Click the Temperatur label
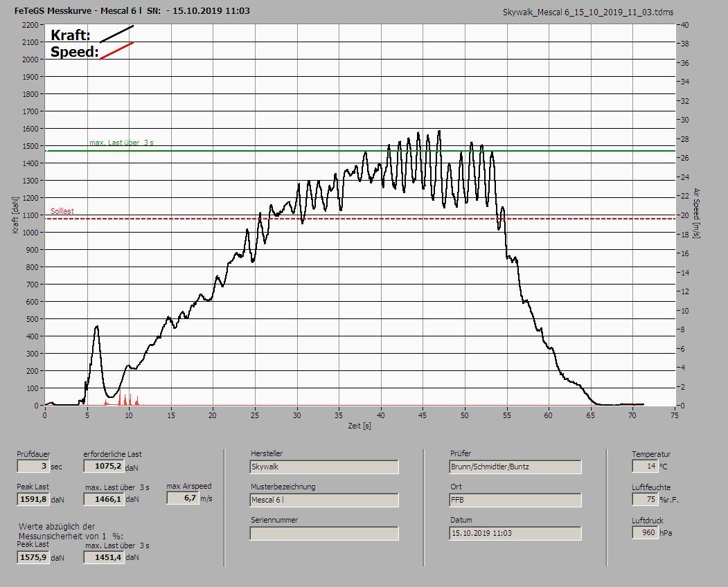The image size is (728, 587). pyautogui.click(x=651, y=454)
